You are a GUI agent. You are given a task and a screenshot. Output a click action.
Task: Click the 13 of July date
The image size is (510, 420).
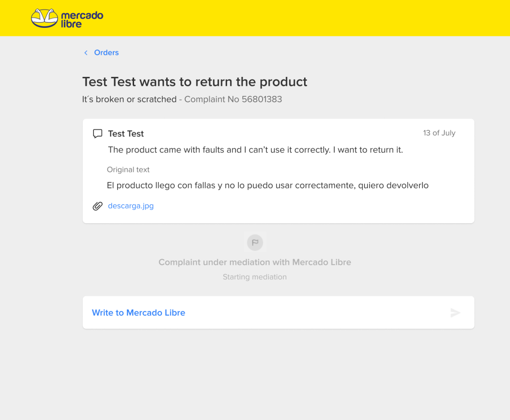tap(439, 133)
